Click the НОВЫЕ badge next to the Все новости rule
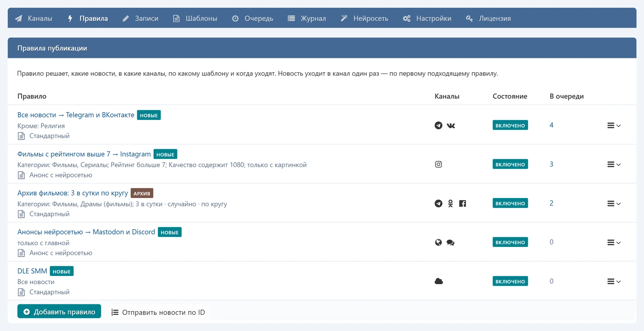The height and width of the screenshot is (331, 644). (149, 115)
